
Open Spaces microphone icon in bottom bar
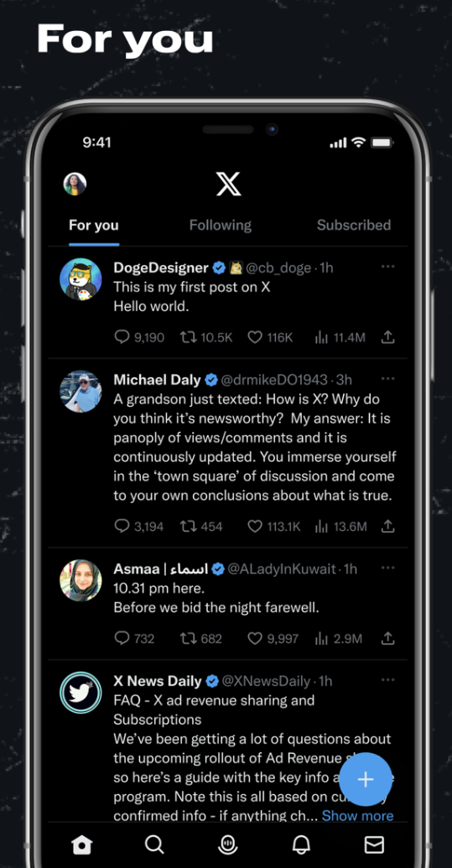[227, 845]
